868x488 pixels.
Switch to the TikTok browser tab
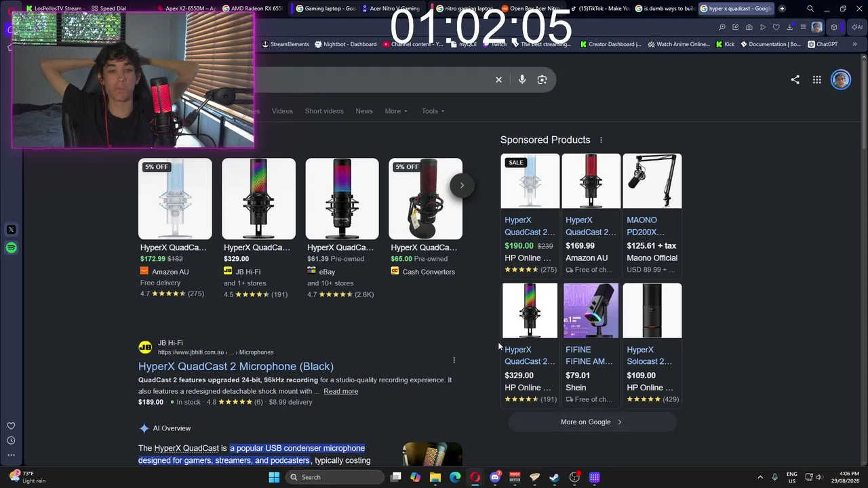[600, 9]
